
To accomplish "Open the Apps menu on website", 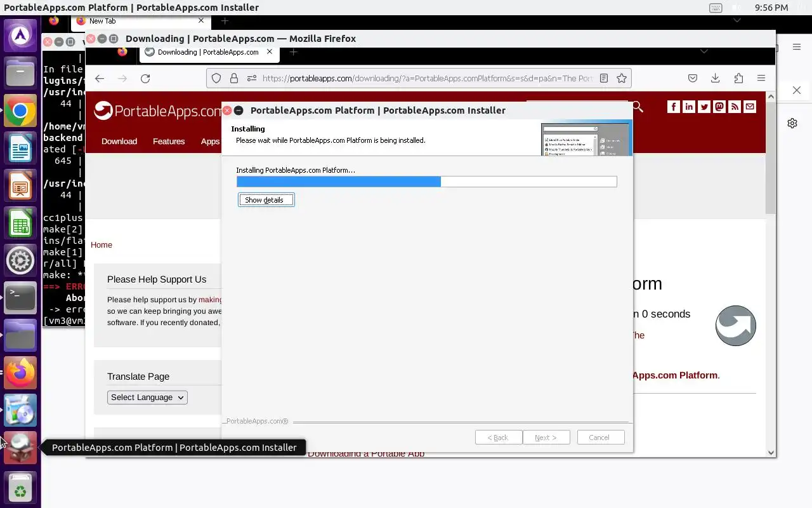I will 210,141.
